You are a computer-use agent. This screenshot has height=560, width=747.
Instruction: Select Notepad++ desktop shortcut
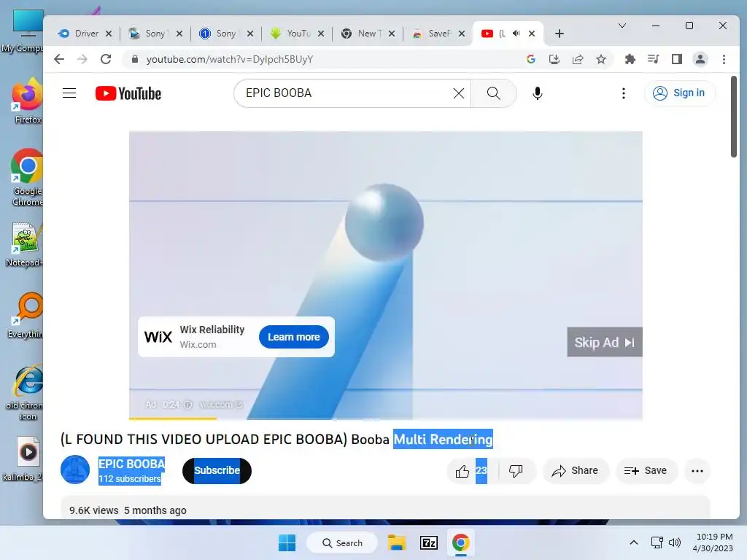[x=25, y=245]
